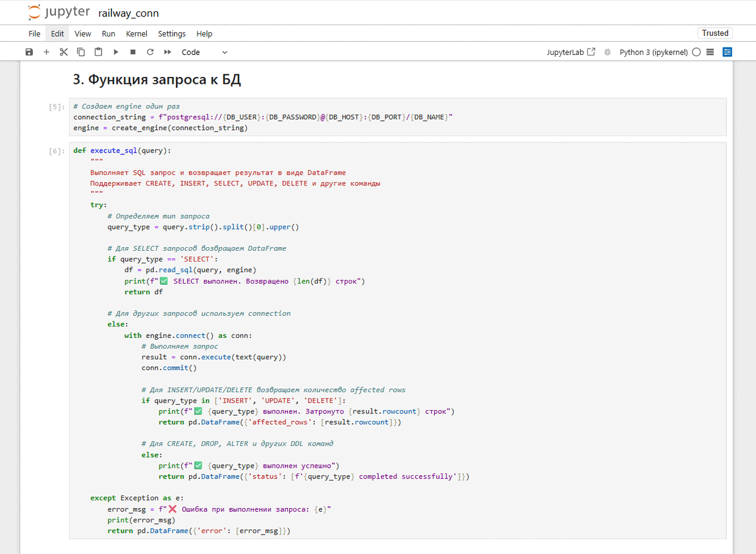
Task: Click the 'def execute_sql(query):' line
Action: pos(122,151)
